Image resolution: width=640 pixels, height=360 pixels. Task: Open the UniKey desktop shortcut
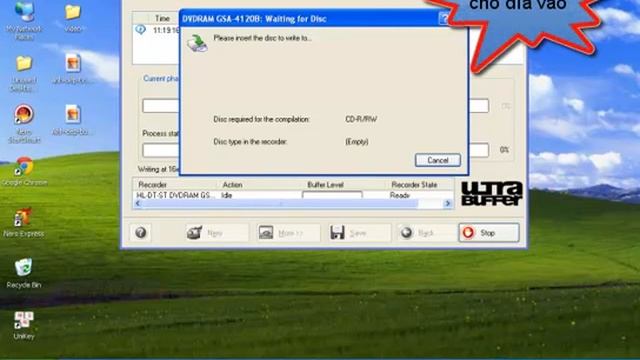(x=24, y=325)
